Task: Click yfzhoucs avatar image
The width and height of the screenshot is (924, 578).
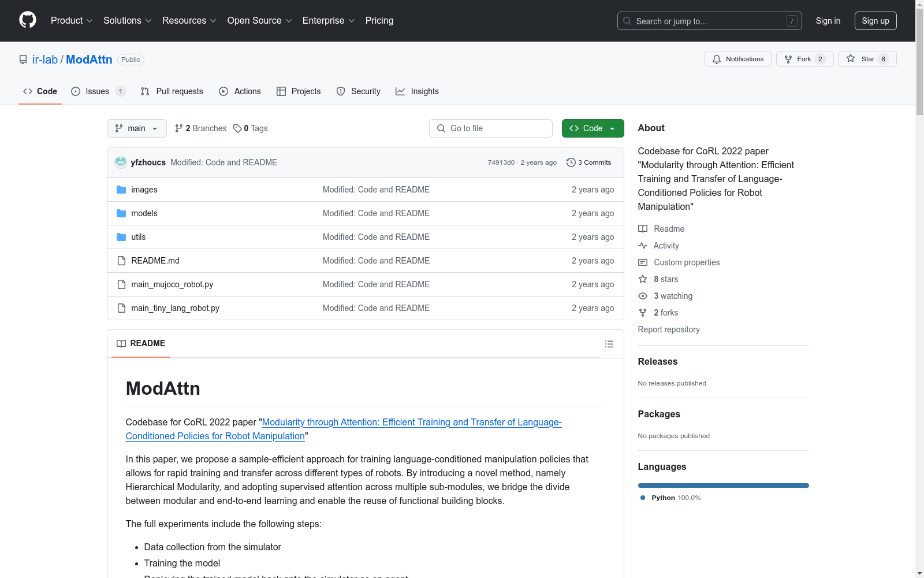Action: pyautogui.click(x=121, y=162)
